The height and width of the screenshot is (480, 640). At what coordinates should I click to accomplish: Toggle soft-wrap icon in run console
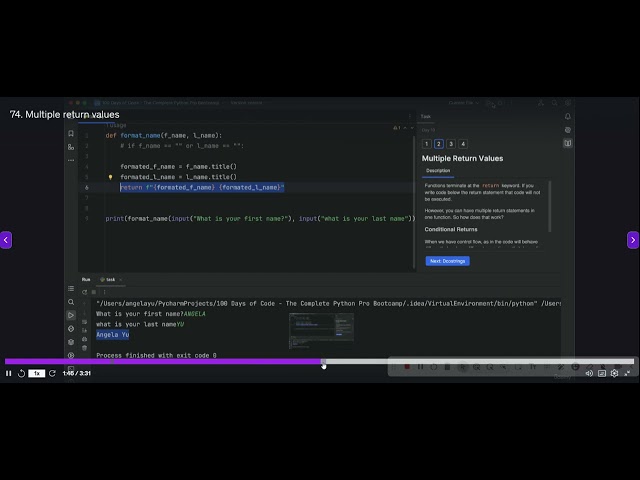point(84,322)
